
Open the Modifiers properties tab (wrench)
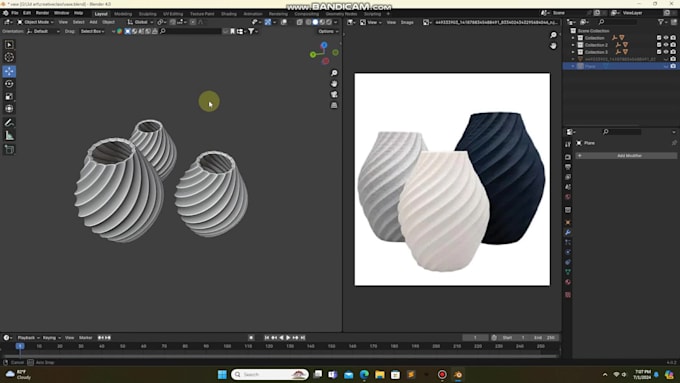(568, 232)
